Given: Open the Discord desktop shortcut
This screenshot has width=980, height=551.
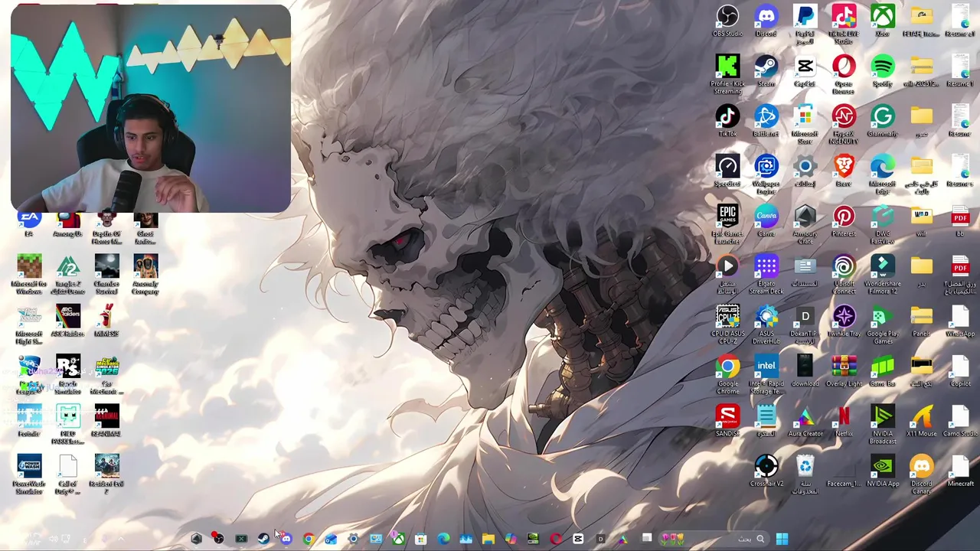Looking at the screenshot, I should pos(766,21).
